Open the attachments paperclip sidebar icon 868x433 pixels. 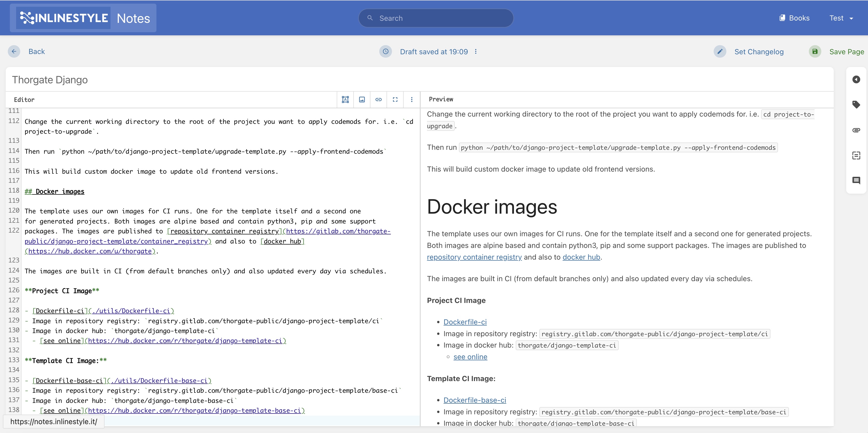[x=856, y=130]
